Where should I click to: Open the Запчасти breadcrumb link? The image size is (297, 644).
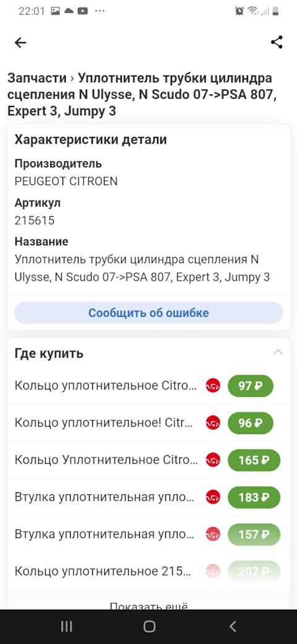(37, 78)
